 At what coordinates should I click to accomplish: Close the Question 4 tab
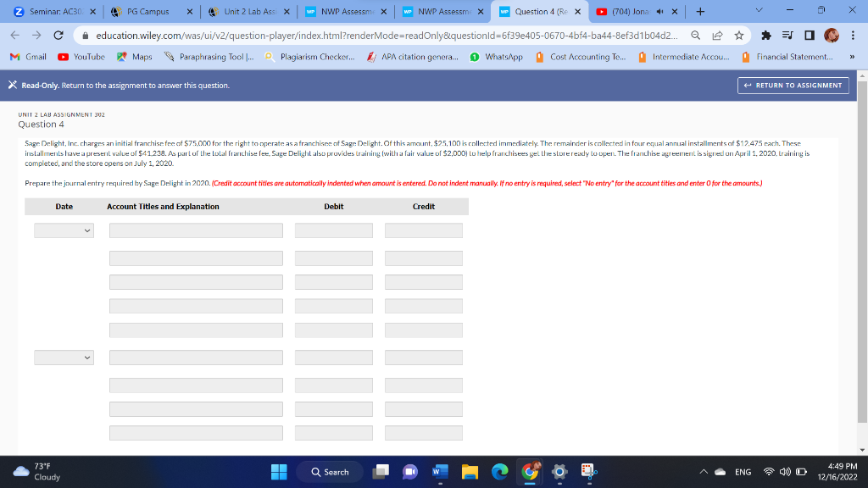coord(577,12)
